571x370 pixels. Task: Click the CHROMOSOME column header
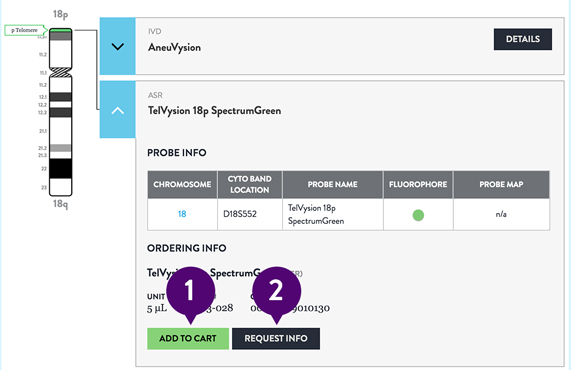(x=182, y=184)
